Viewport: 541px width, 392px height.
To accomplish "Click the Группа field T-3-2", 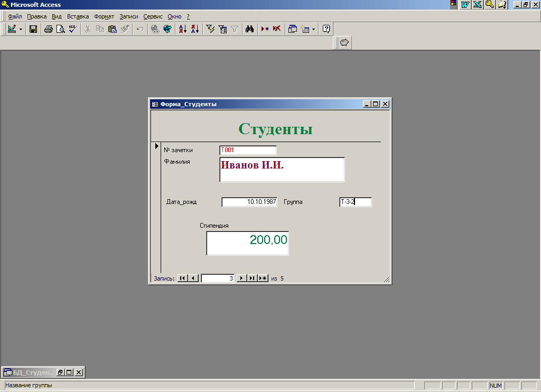I will 356,202.
